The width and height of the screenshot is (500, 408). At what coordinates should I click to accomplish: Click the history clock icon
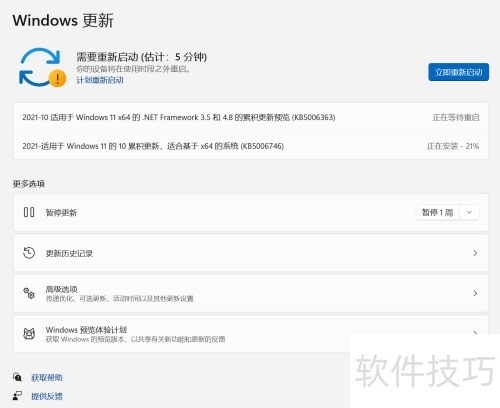point(29,253)
